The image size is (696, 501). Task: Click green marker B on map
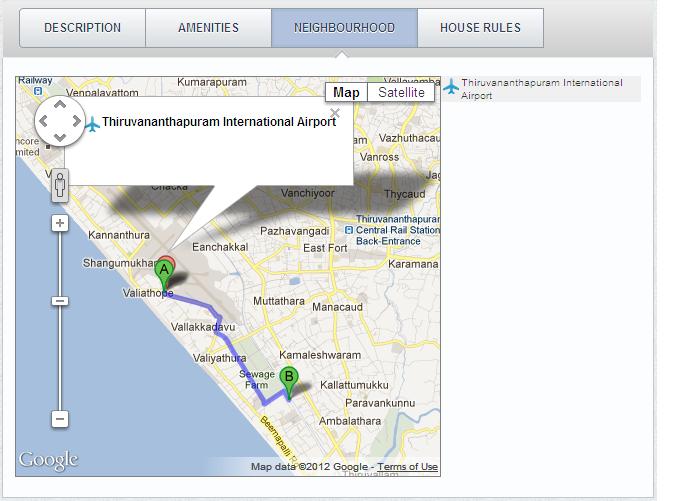click(x=289, y=382)
